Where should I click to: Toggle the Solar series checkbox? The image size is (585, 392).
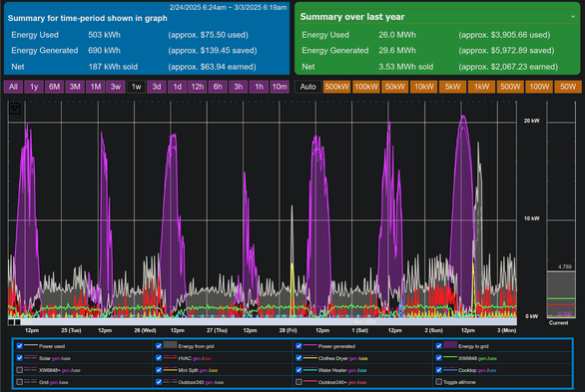[x=19, y=358]
